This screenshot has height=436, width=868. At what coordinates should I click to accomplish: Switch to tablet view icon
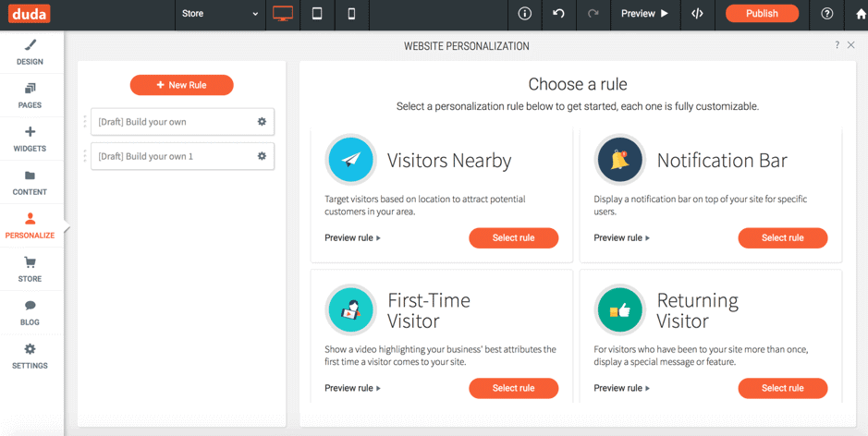[317, 14]
